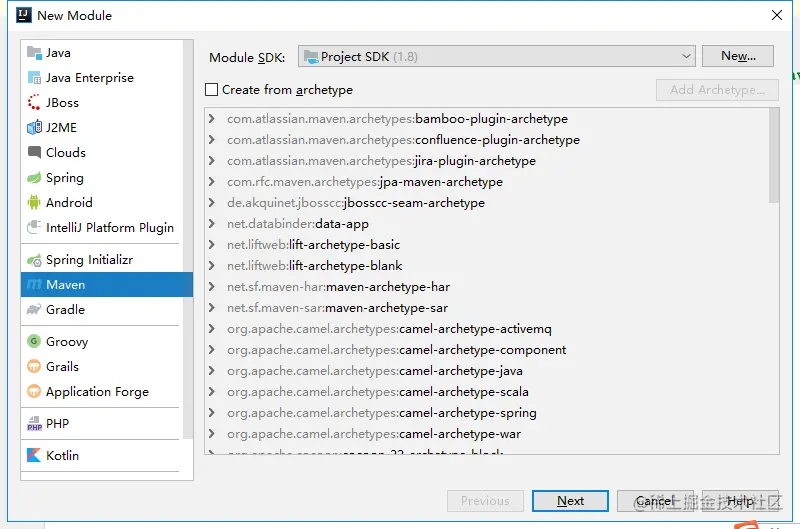Viewport: 800px width, 529px height.
Task: Select Java Enterprise in module list
Action: (90, 78)
